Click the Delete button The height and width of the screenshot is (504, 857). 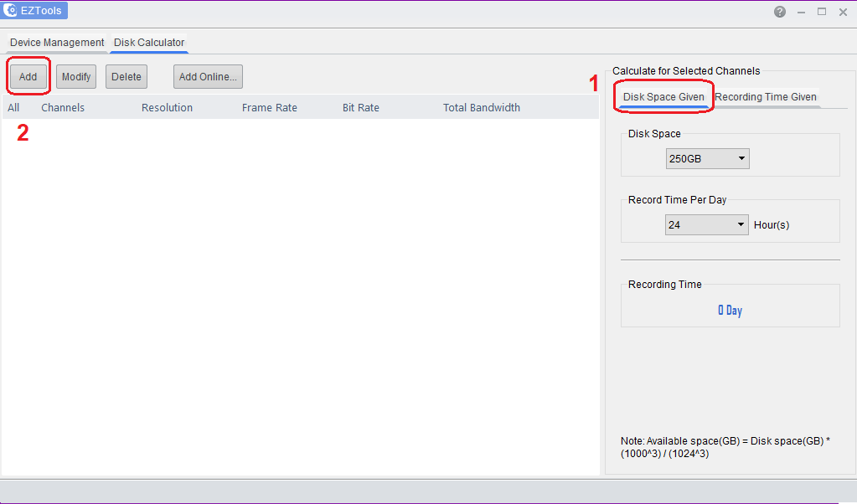[x=126, y=76]
